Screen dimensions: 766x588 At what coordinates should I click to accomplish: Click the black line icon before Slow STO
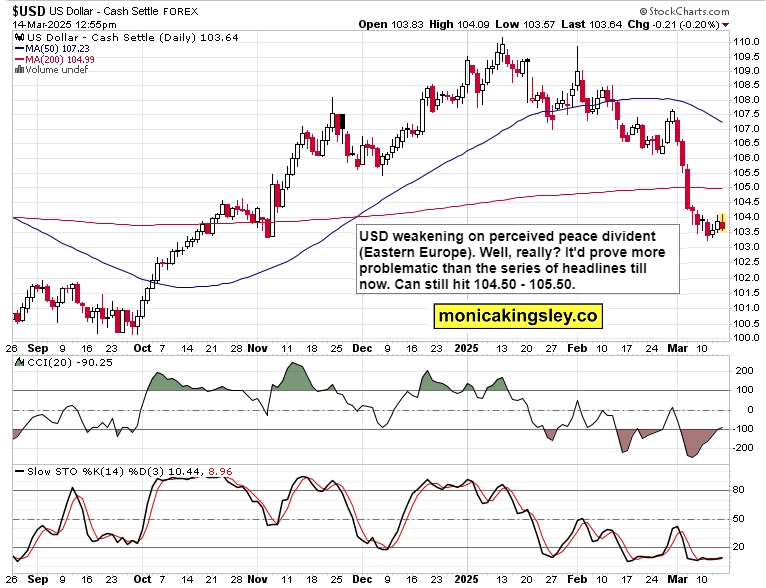coord(20,472)
